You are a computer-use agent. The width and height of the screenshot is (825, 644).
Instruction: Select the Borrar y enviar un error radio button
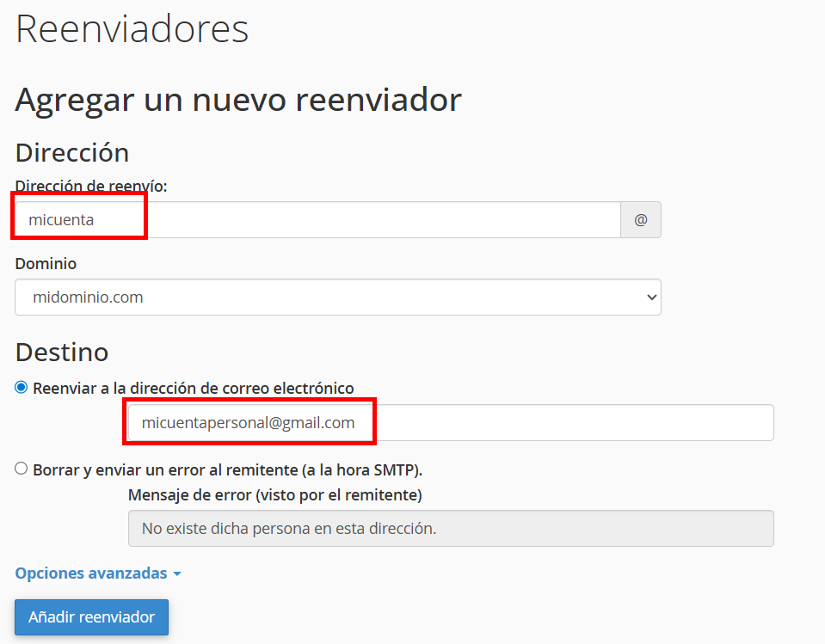point(22,469)
